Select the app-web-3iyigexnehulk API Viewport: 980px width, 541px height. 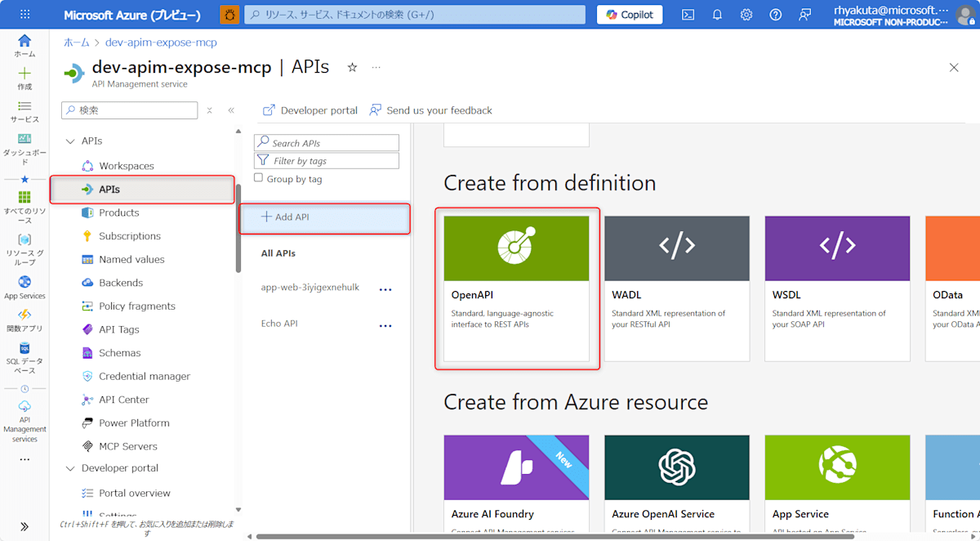click(310, 288)
